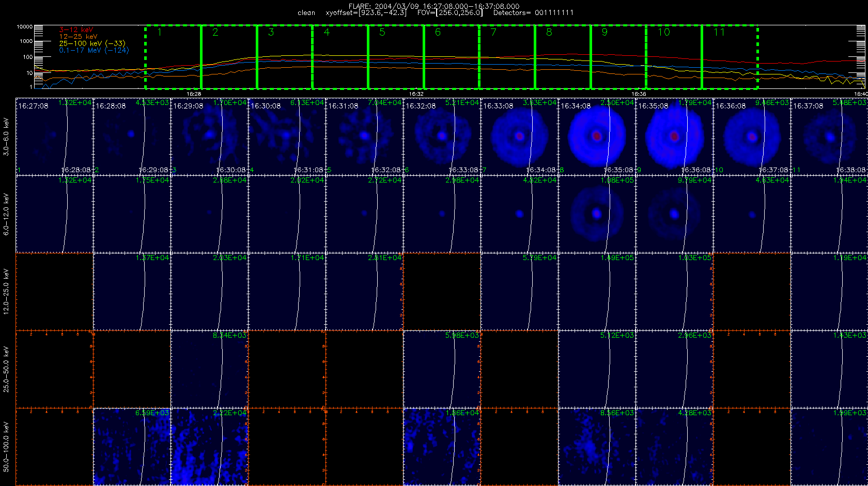Select time interval 4 in the light curve
The height and width of the screenshot is (486, 868).
pos(340,57)
